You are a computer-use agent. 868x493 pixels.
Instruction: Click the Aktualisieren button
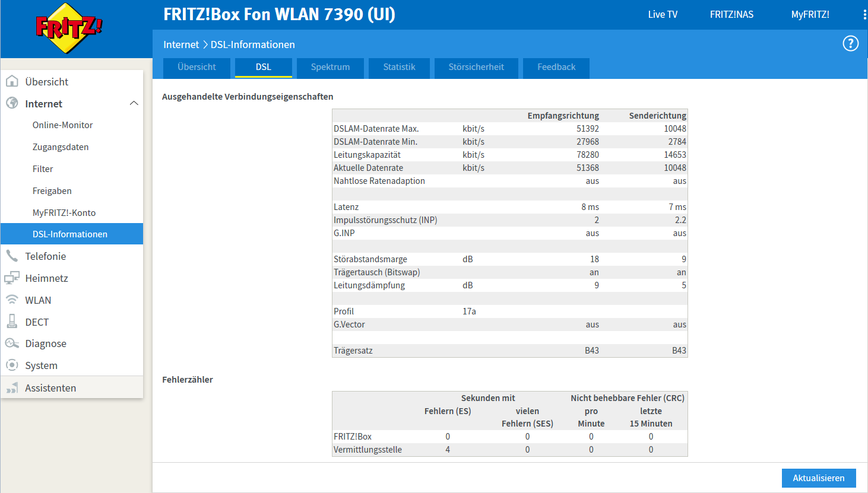click(819, 478)
